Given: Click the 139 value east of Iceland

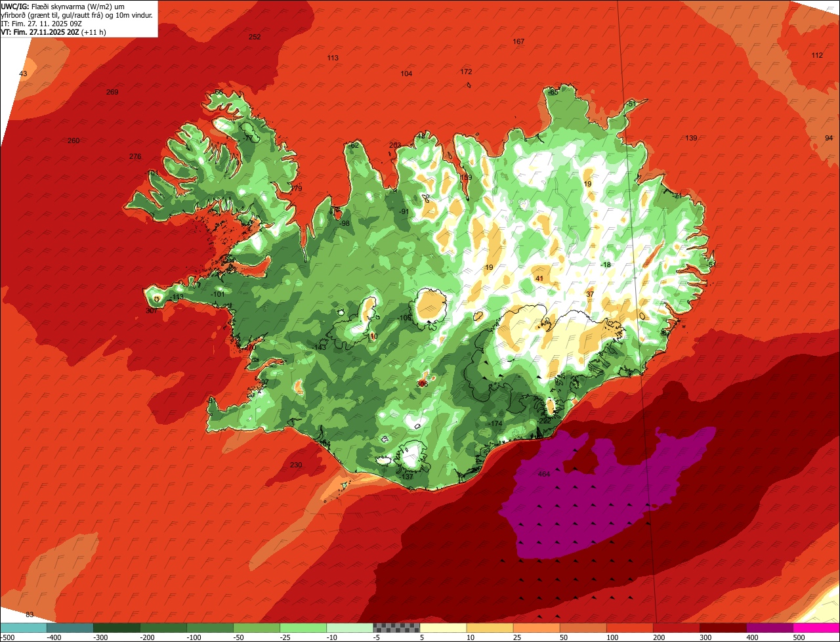Looking at the screenshot, I should (x=691, y=138).
